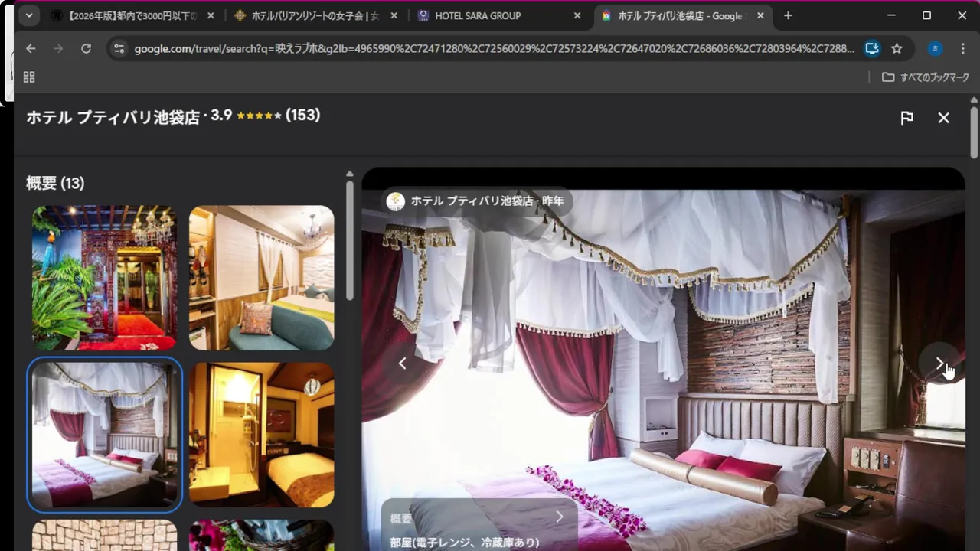980x551 pixels.
Task: Switch to the 2026年版 都内で3000円以下 tab
Action: click(132, 15)
